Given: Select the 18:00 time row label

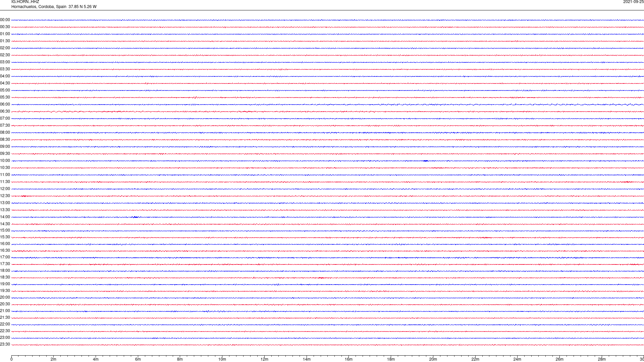Looking at the screenshot, I should (x=5, y=270).
